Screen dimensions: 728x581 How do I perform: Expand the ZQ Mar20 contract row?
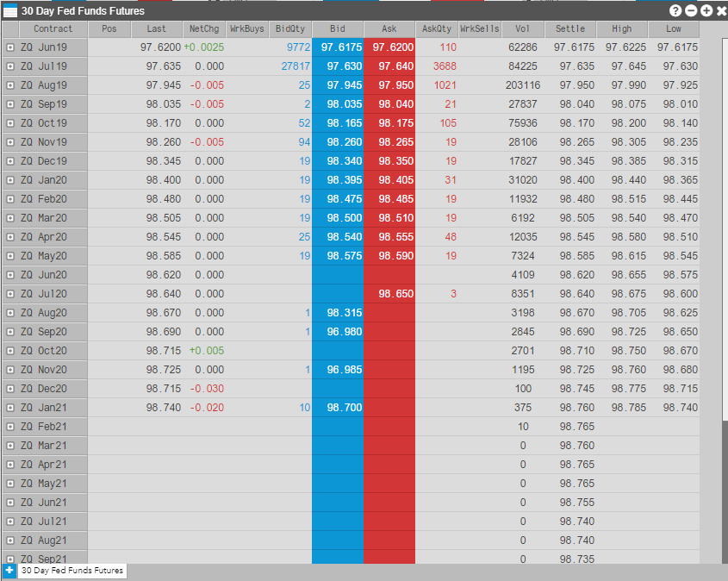10,218
